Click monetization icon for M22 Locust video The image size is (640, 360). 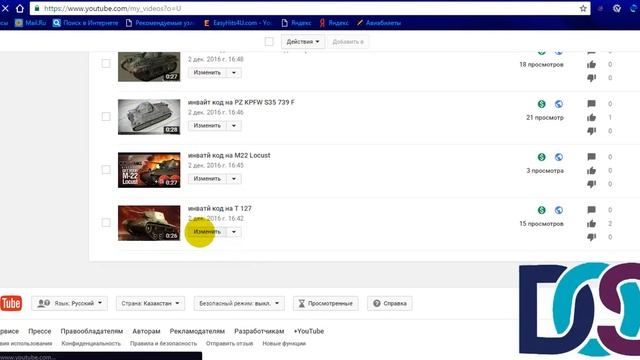(542, 157)
